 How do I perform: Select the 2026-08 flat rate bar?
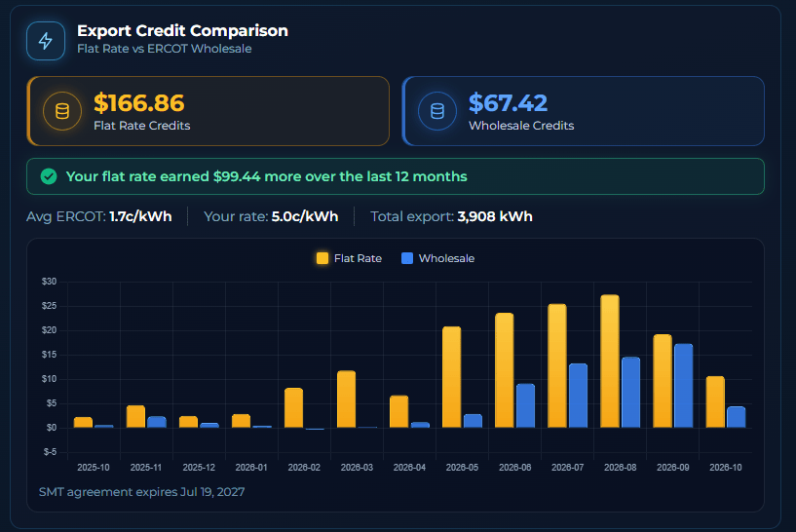[x=610, y=361]
